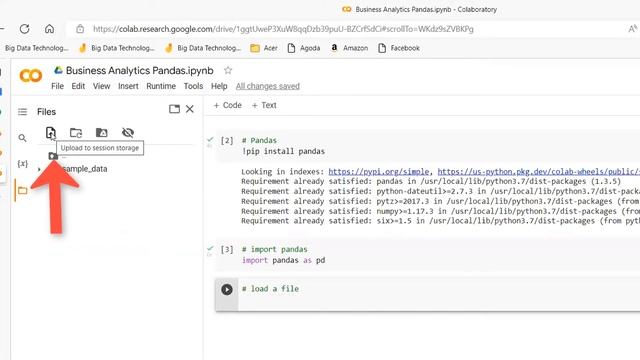Go up to parent folder icon
Image resolution: width=640 pixels, height=360 pixels.
pos(53,156)
